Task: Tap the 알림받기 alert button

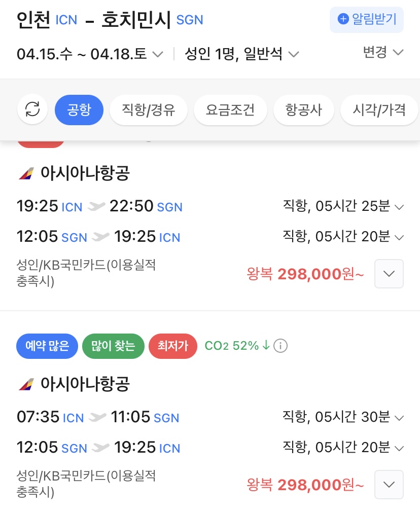Action: pyautogui.click(x=366, y=19)
